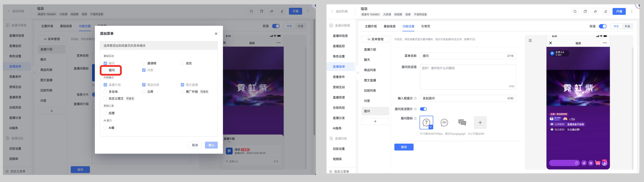Image resolution: width=644 pixels, height=182 pixels.
Task: Close the 添加菜单 dialog with the X
Action: [216, 34]
